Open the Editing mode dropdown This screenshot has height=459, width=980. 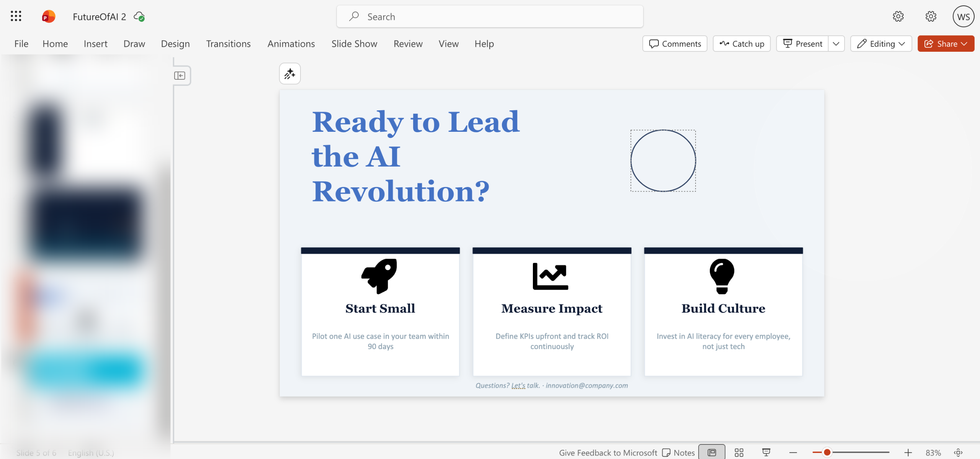(881, 44)
